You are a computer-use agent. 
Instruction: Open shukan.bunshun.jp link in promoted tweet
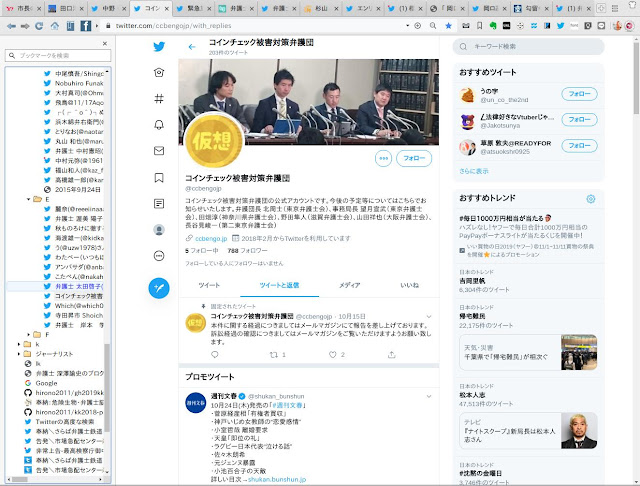[277, 479]
